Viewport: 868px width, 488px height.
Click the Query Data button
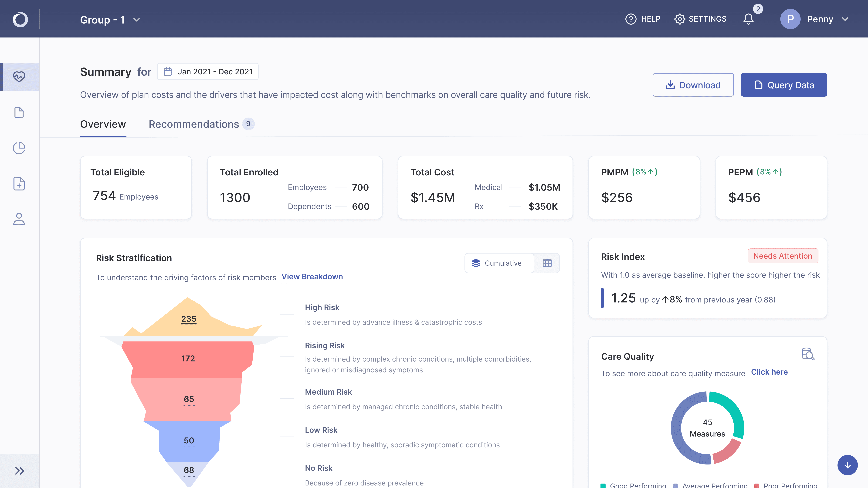(x=784, y=85)
